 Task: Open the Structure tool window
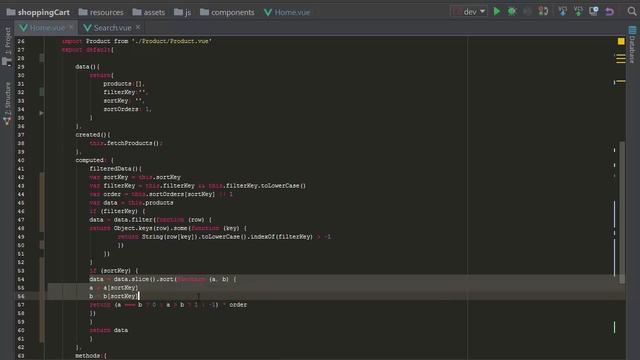coord(7,103)
